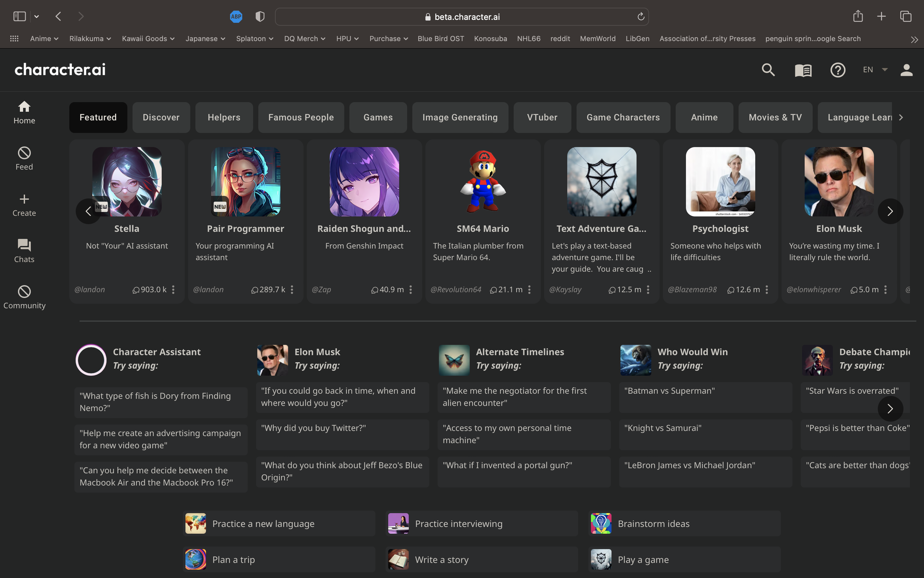Switch to the VTuber tab

542,117
